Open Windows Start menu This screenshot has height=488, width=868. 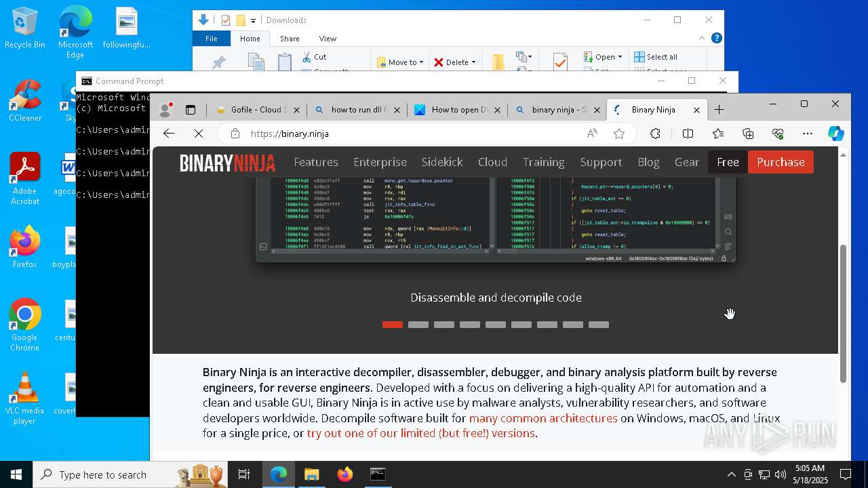tap(16, 474)
